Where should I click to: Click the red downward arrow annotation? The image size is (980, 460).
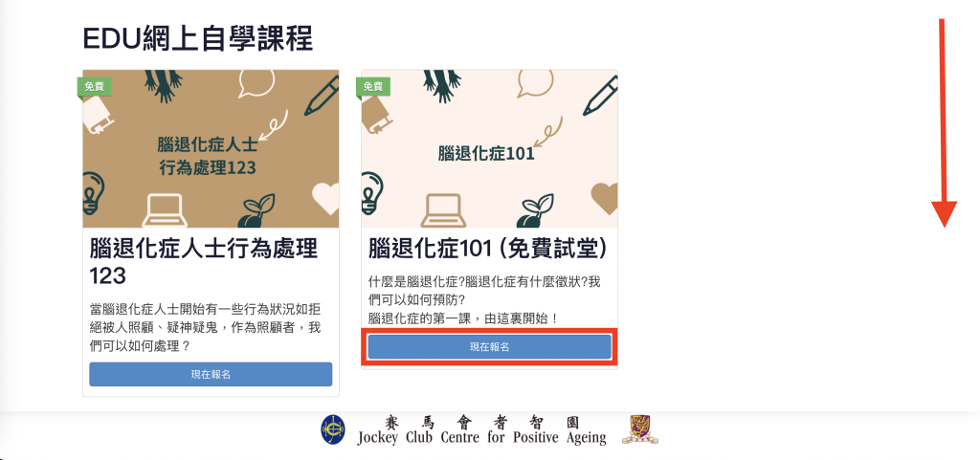pyautogui.click(x=944, y=123)
